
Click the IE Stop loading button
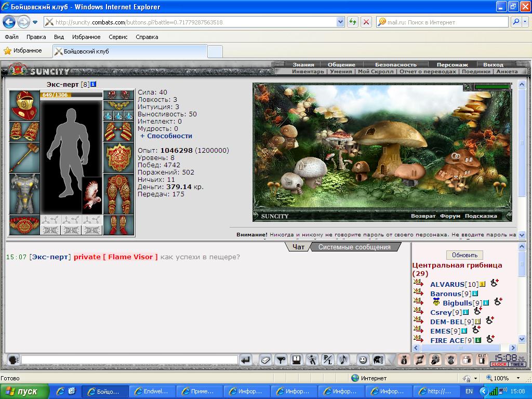click(366, 22)
